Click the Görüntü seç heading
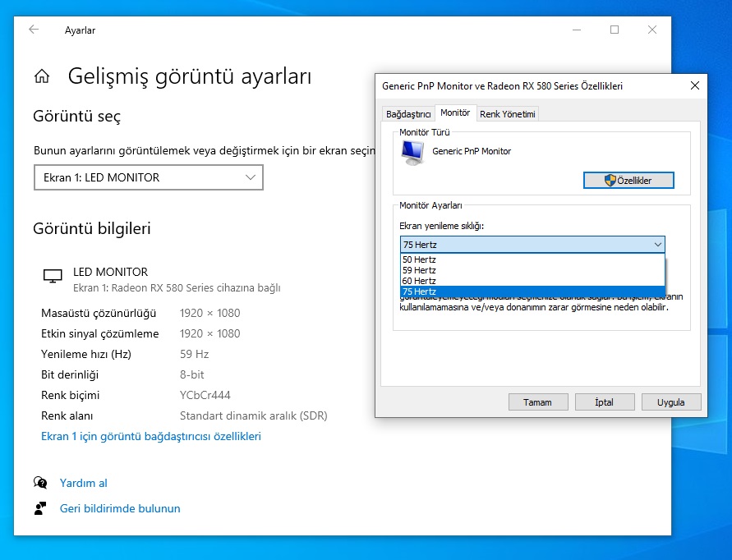The width and height of the screenshot is (732, 560). coord(77,117)
